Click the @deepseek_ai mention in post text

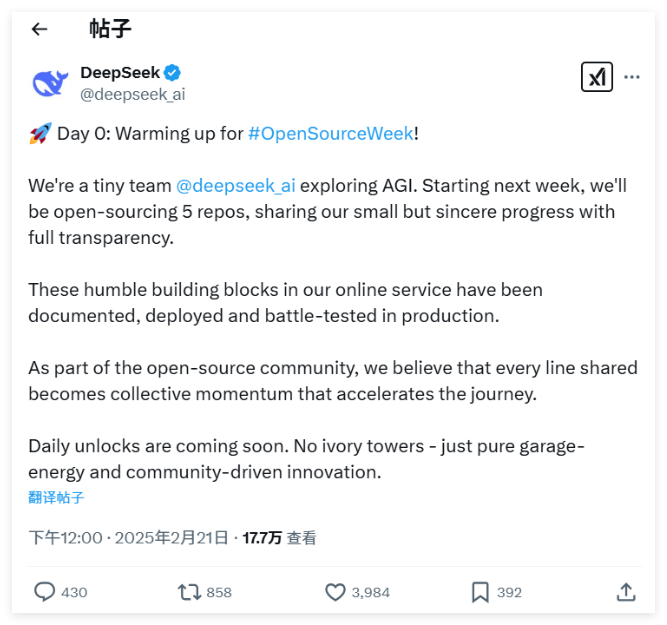pyautogui.click(x=235, y=186)
